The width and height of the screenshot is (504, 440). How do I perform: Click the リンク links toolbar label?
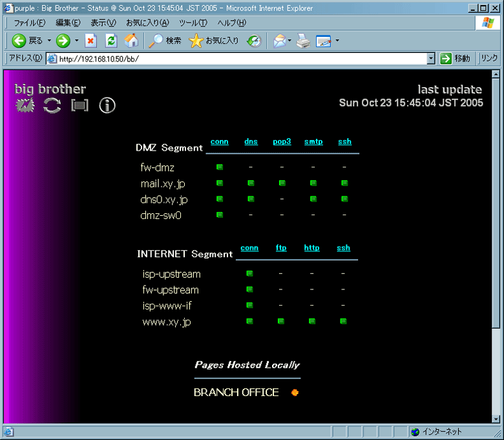pos(489,59)
